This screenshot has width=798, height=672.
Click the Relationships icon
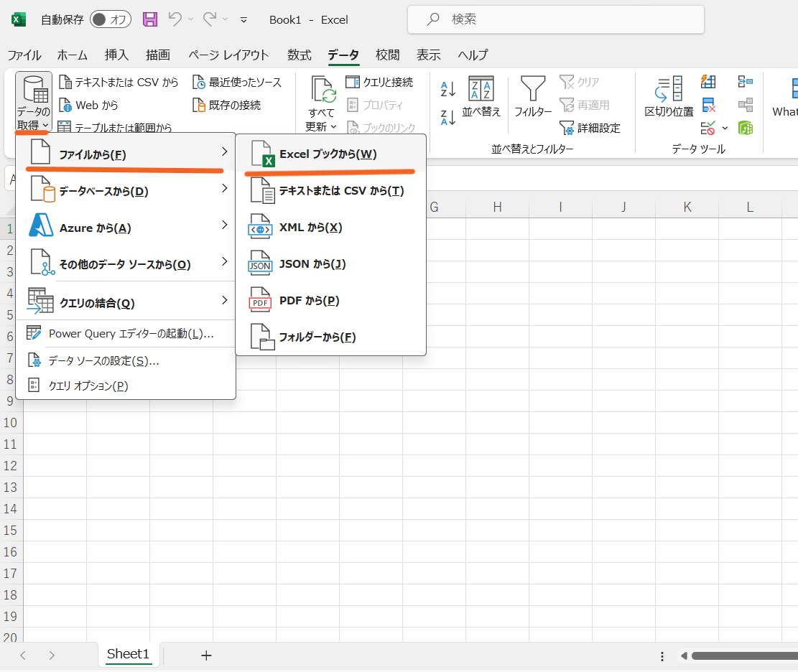pos(745,105)
